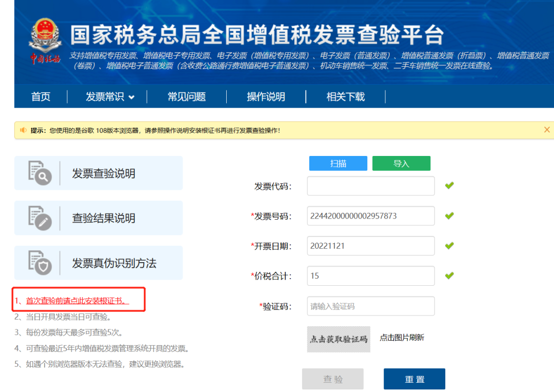Click the 发票号码 field containing 22442000000002957873
554x392 pixels.
[371, 216]
